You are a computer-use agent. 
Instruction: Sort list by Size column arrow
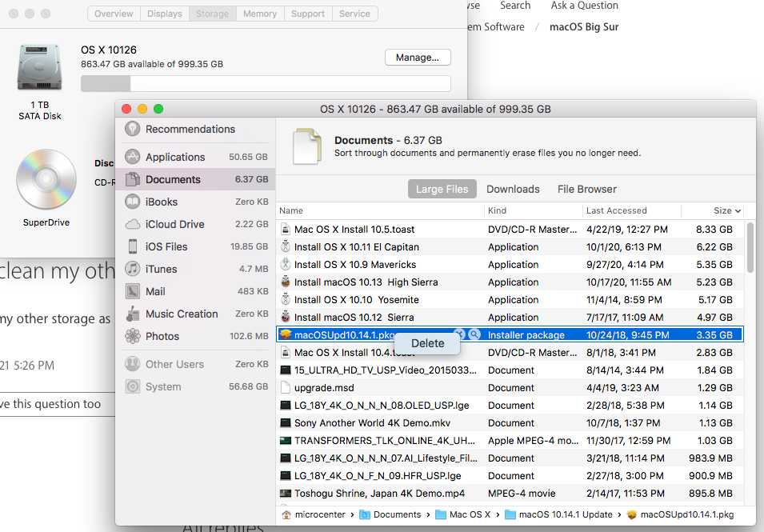point(738,210)
